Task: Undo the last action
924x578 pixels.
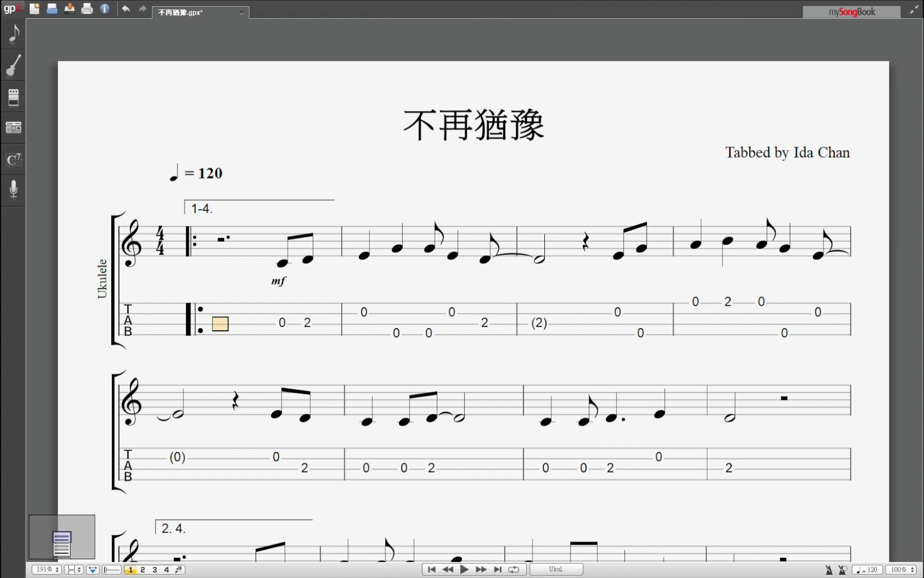Action: [x=126, y=9]
